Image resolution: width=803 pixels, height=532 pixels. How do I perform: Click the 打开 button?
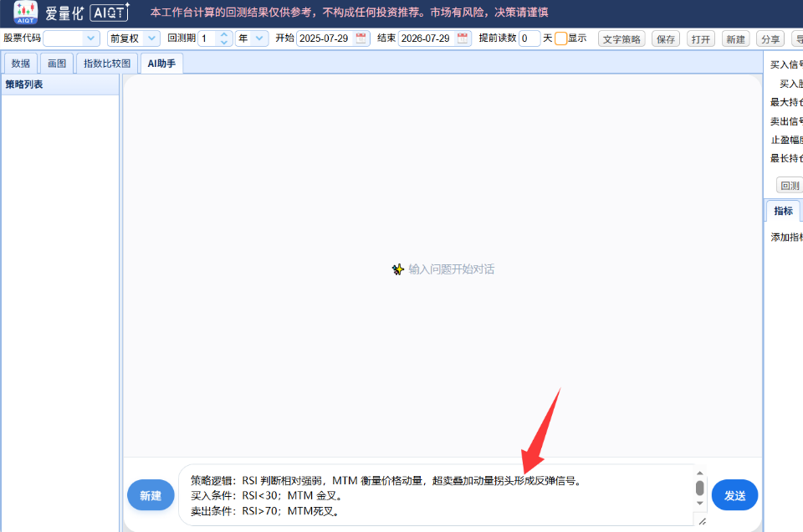click(701, 39)
